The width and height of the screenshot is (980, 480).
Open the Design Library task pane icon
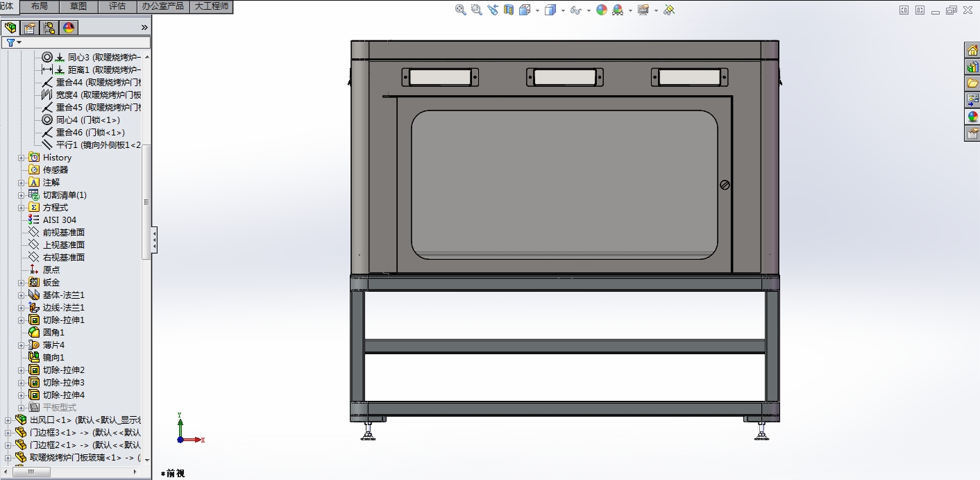tap(972, 67)
